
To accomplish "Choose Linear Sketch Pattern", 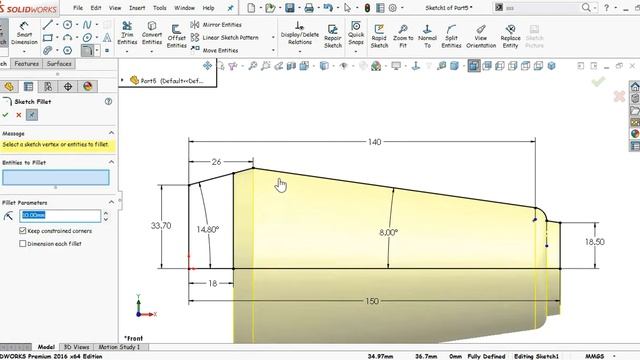I will [225, 38].
